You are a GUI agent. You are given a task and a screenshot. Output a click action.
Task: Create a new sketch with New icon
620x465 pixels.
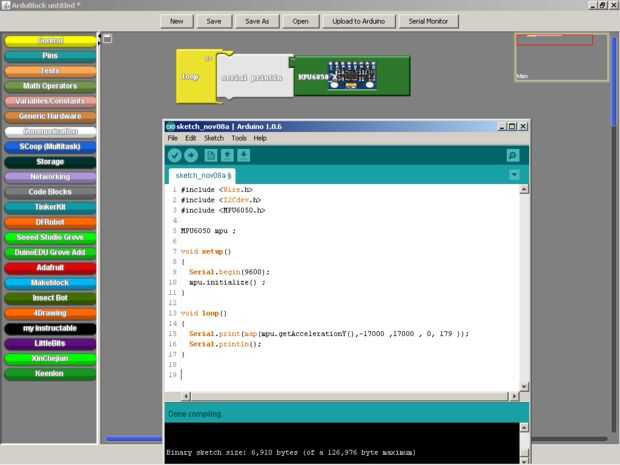click(x=211, y=155)
